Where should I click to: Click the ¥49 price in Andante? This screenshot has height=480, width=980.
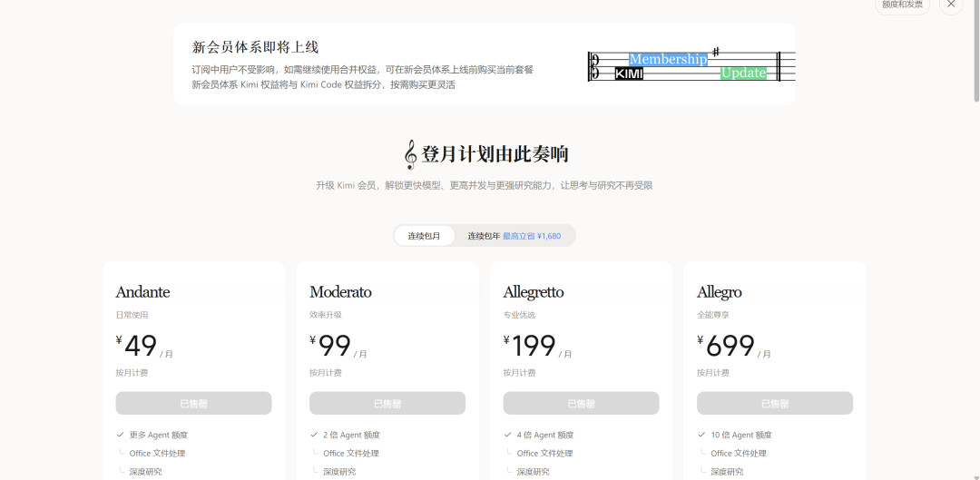point(137,346)
